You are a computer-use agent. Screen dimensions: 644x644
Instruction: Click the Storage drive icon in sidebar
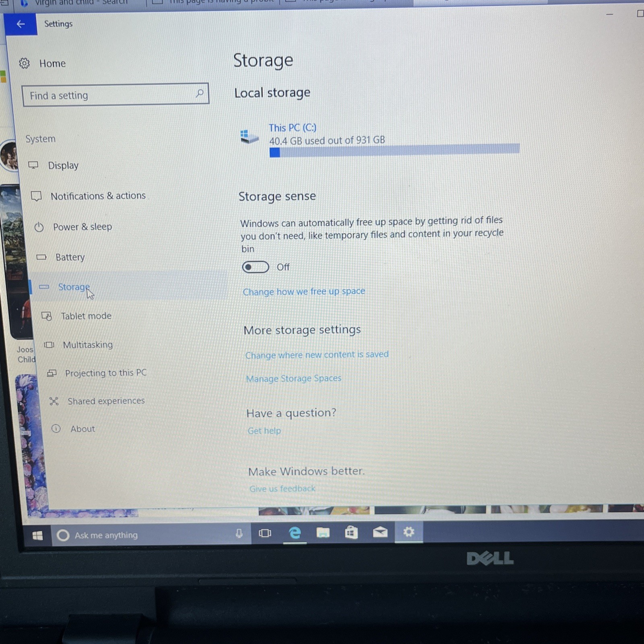click(x=44, y=287)
